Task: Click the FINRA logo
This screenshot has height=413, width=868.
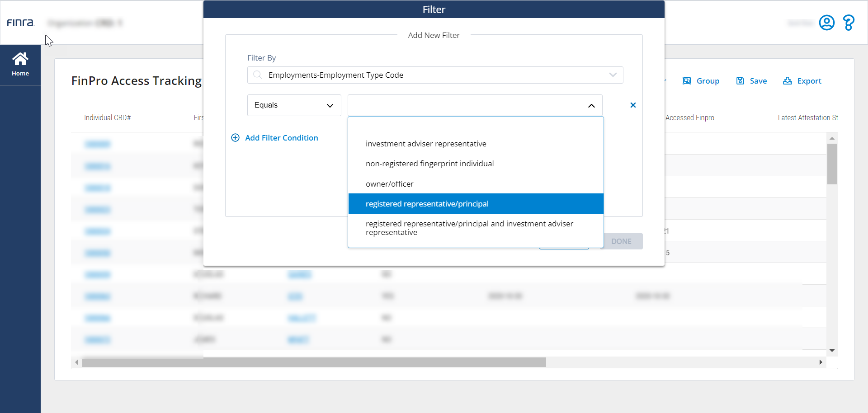Action: [x=20, y=23]
